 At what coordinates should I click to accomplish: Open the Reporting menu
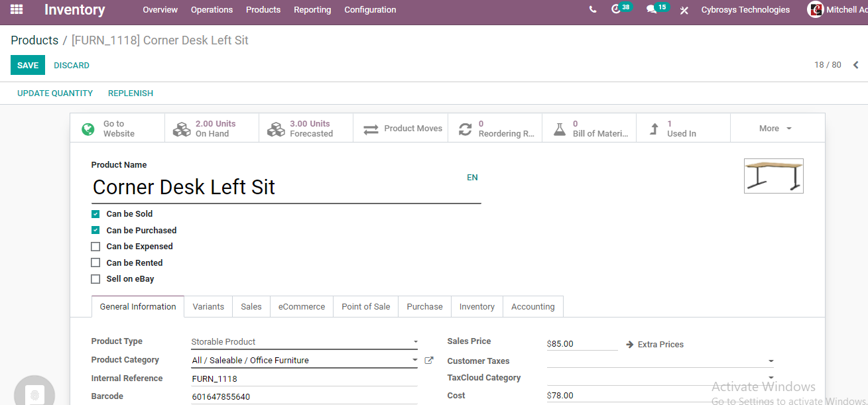point(312,10)
